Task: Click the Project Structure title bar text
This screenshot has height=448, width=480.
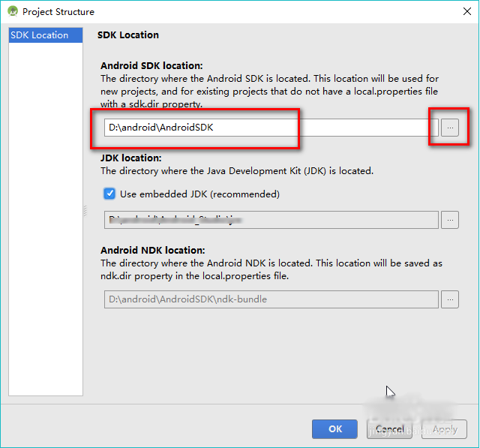Action: click(58, 12)
